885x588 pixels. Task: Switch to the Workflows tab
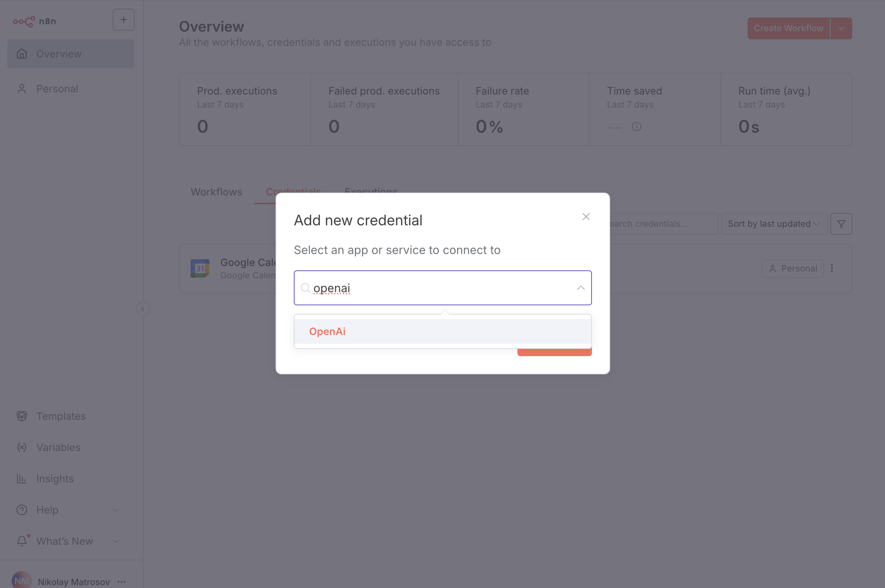[x=216, y=192]
